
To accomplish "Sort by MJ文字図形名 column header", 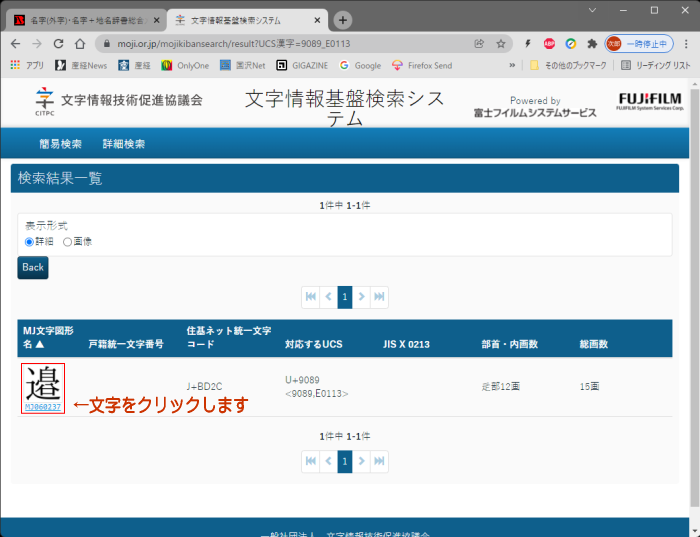I will pyautogui.click(x=48, y=337).
